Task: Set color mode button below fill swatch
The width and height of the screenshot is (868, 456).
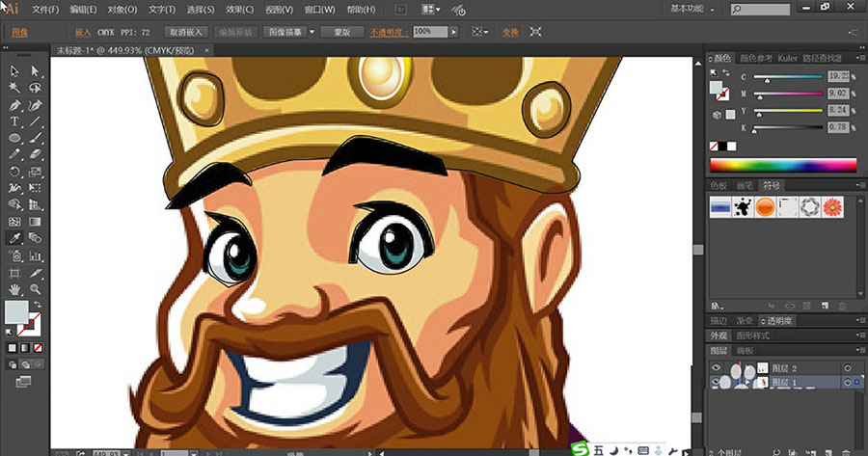Action: pos(13,348)
